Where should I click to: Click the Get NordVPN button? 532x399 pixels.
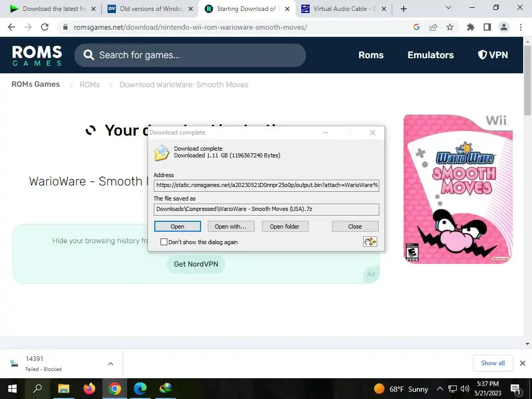click(196, 264)
